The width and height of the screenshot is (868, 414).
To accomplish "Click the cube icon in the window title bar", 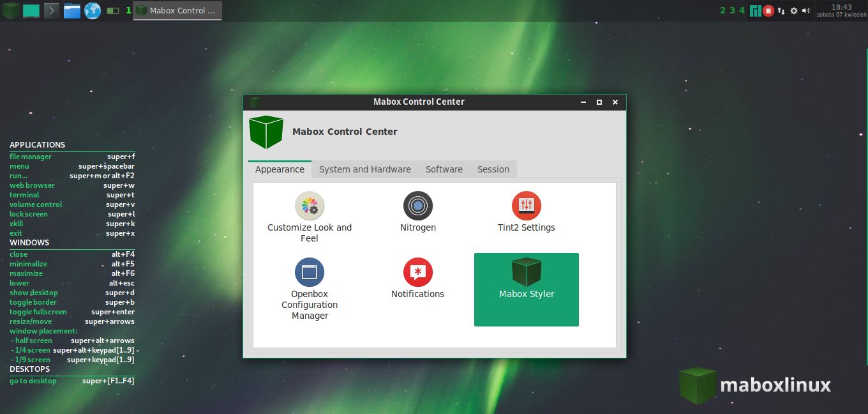I will pos(255,102).
